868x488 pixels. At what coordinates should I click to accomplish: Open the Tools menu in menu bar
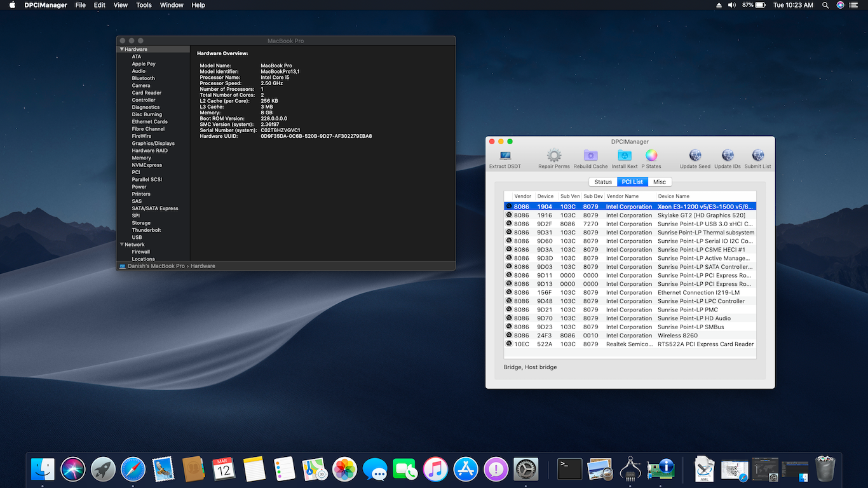tap(144, 5)
